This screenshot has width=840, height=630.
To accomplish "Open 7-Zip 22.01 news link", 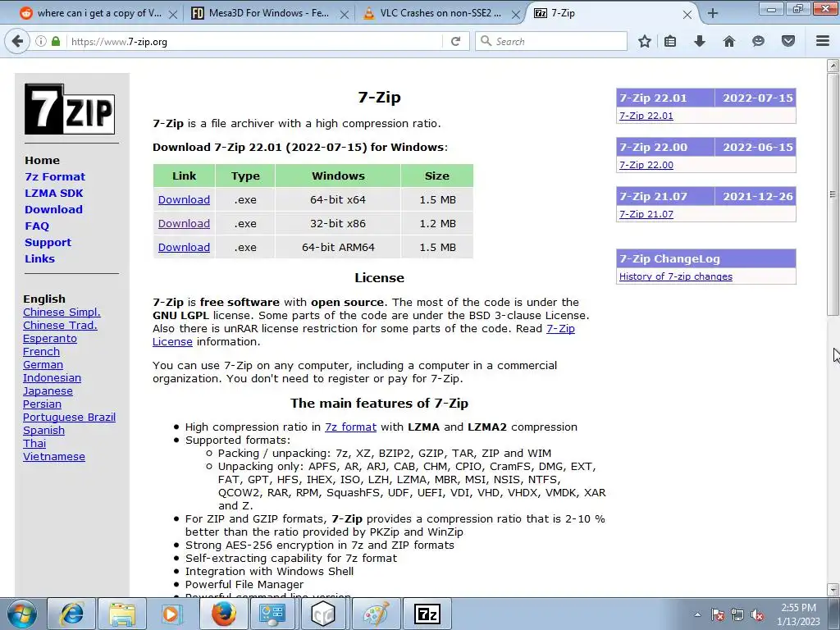I will 646,116.
